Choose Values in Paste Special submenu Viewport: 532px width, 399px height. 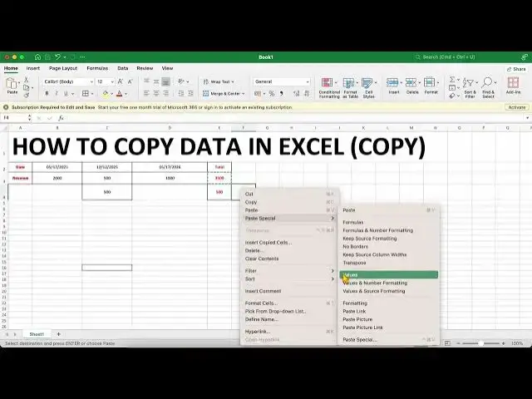click(388, 275)
